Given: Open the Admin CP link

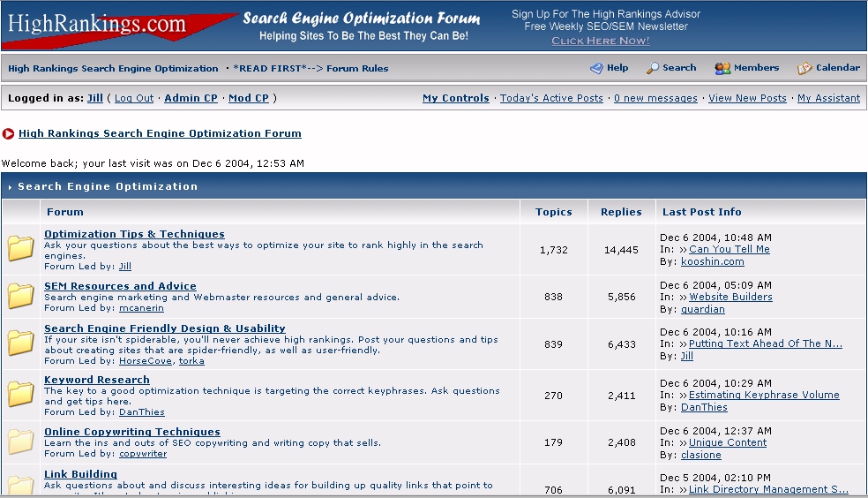Looking at the screenshot, I should [191, 98].
